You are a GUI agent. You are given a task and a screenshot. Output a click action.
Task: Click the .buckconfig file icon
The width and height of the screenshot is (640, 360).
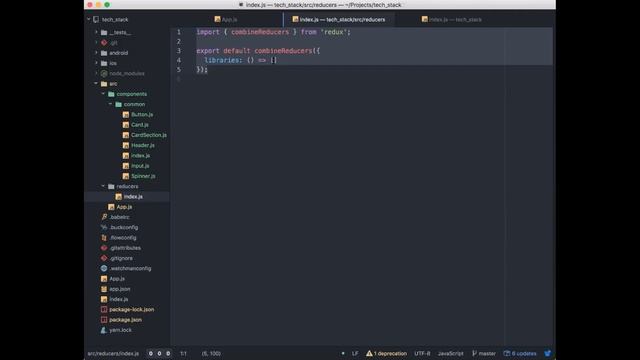point(104,227)
